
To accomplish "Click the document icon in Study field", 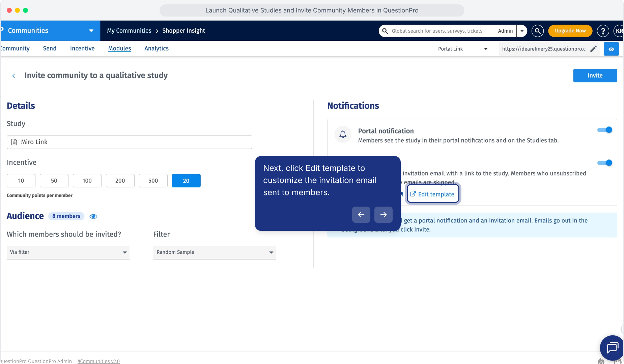I will (14, 142).
